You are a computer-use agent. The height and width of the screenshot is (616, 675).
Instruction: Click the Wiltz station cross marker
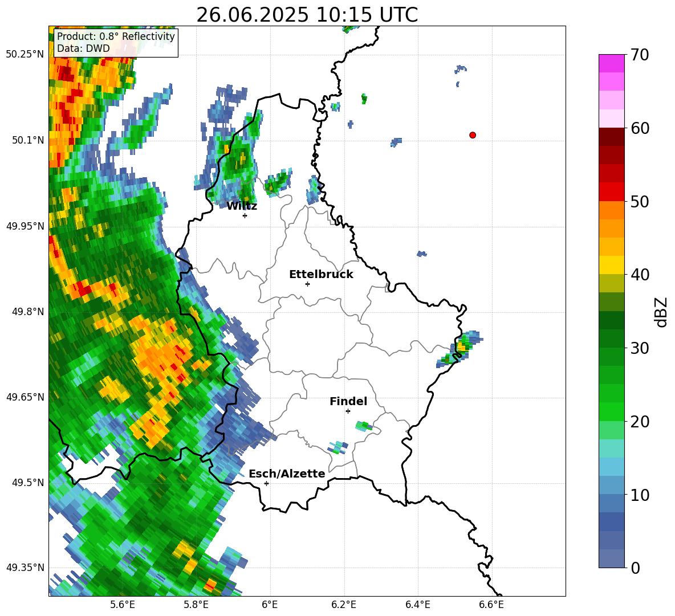[245, 215]
